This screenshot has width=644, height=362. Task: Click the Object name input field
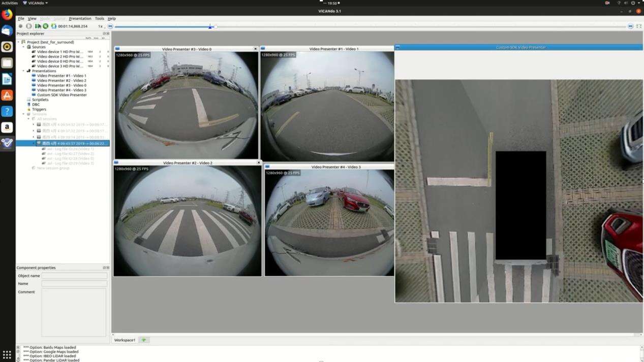click(x=74, y=276)
